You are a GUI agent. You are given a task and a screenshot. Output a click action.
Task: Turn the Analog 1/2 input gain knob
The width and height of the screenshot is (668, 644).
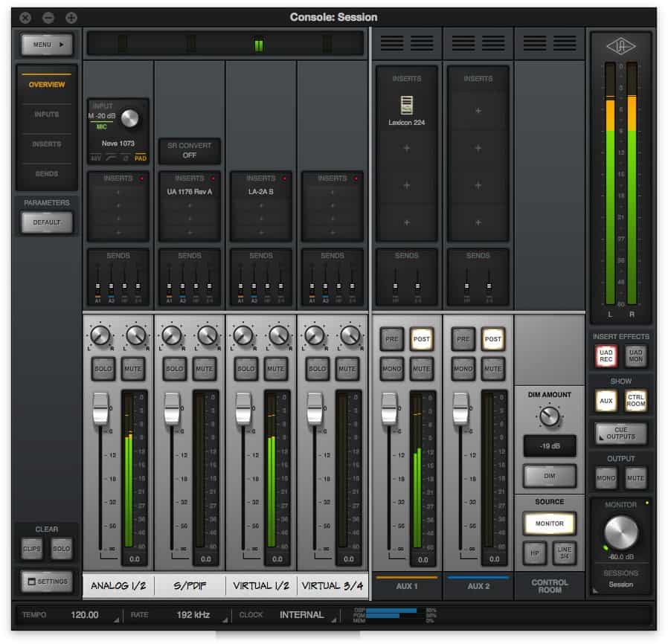click(x=129, y=117)
